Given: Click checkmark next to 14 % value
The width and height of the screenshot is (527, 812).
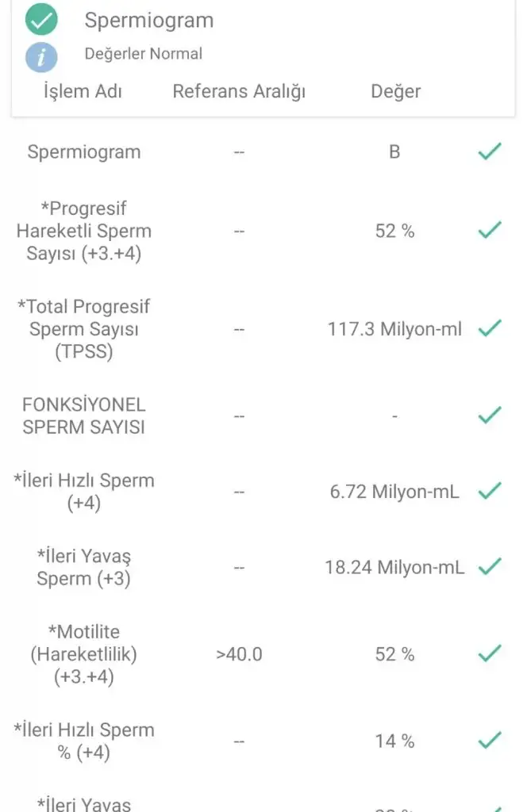Looking at the screenshot, I should tap(490, 741).
